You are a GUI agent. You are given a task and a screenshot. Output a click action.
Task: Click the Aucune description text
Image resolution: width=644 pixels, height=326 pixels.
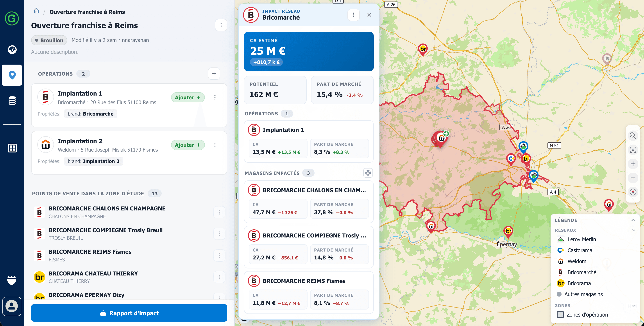click(55, 52)
